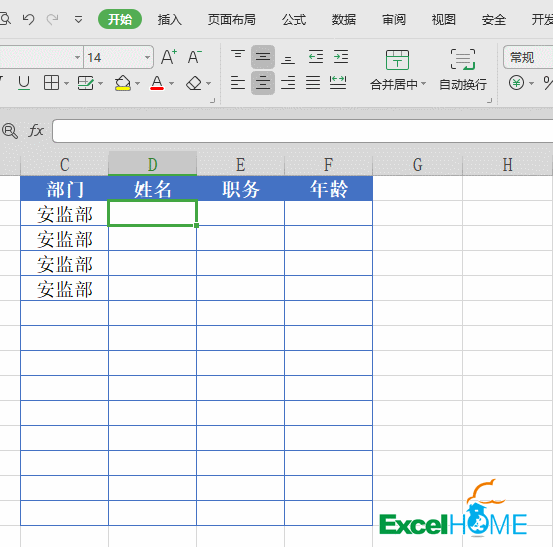This screenshot has height=547, width=553.
Task: Expand fill color dropdown arrow
Action: 138,84
